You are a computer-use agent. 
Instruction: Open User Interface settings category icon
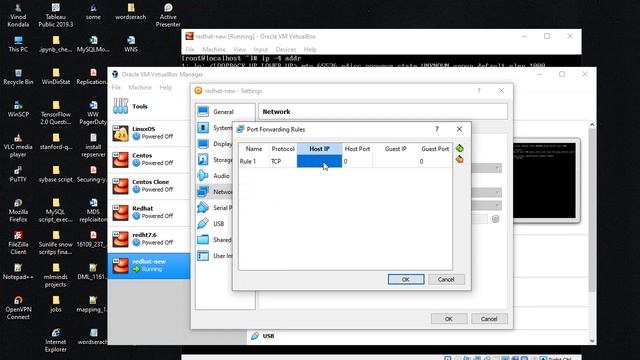(203, 256)
